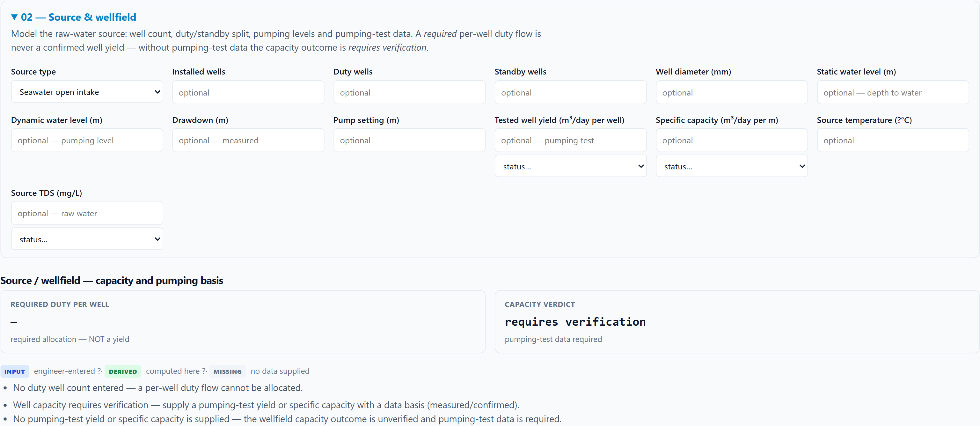This screenshot has height=426, width=980.
Task: Select the Source temperature field
Action: pos(893,140)
